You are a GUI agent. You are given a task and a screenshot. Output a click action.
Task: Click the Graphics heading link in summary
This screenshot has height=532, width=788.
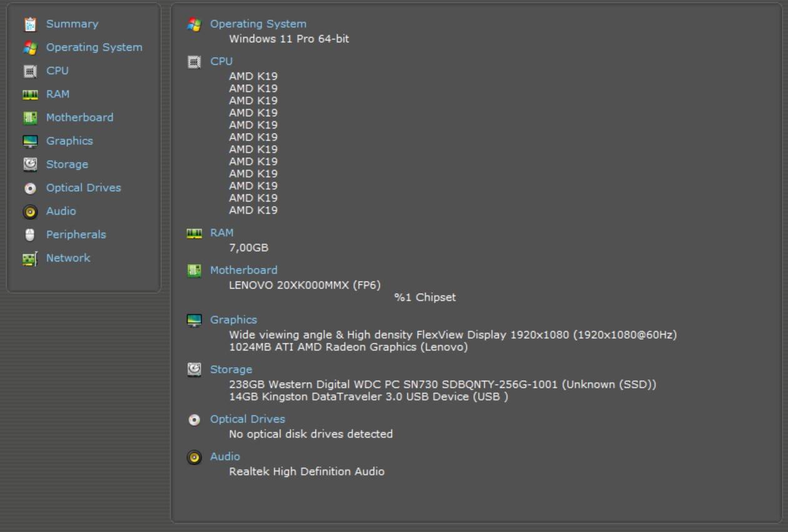coord(233,320)
